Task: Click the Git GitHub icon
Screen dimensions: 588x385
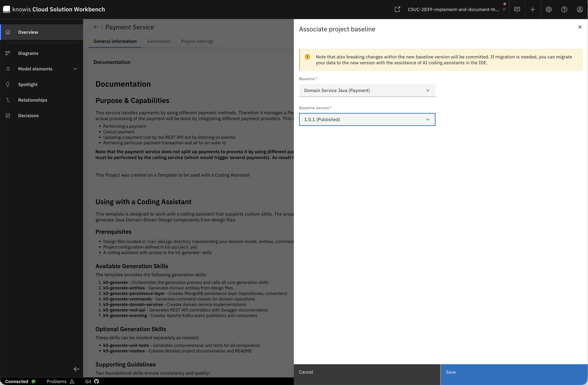Action: (x=96, y=381)
